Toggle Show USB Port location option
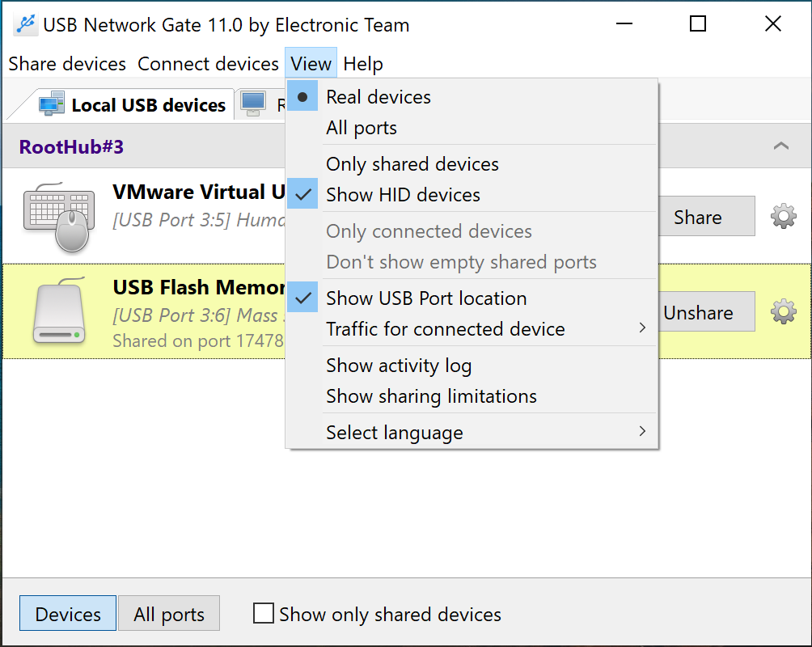This screenshot has width=812, height=647. [x=426, y=298]
